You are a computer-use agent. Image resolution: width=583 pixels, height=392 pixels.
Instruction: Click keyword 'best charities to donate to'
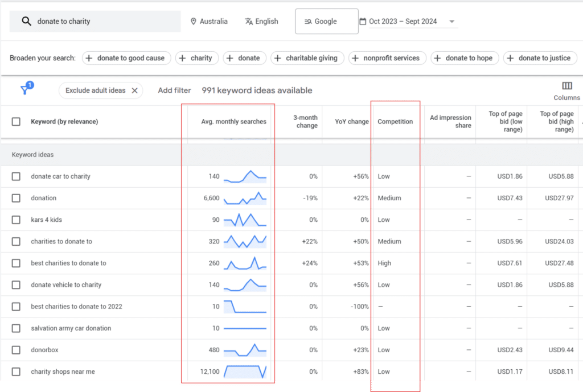68,263
